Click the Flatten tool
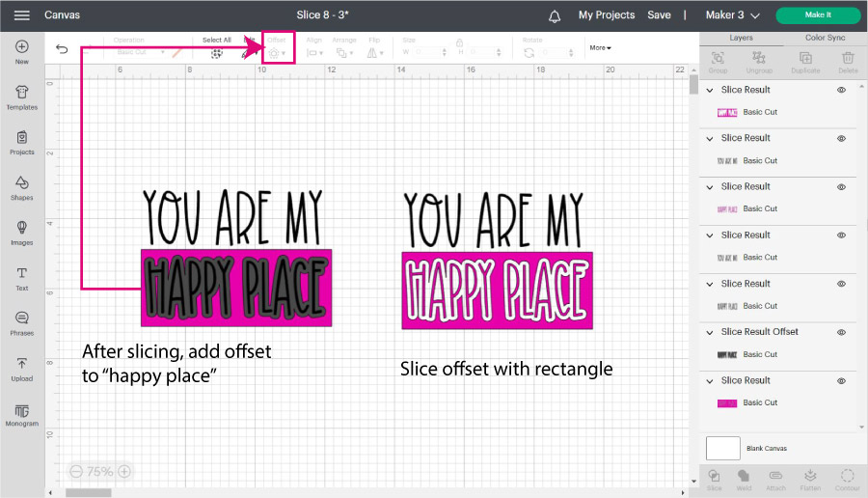 point(810,479)
